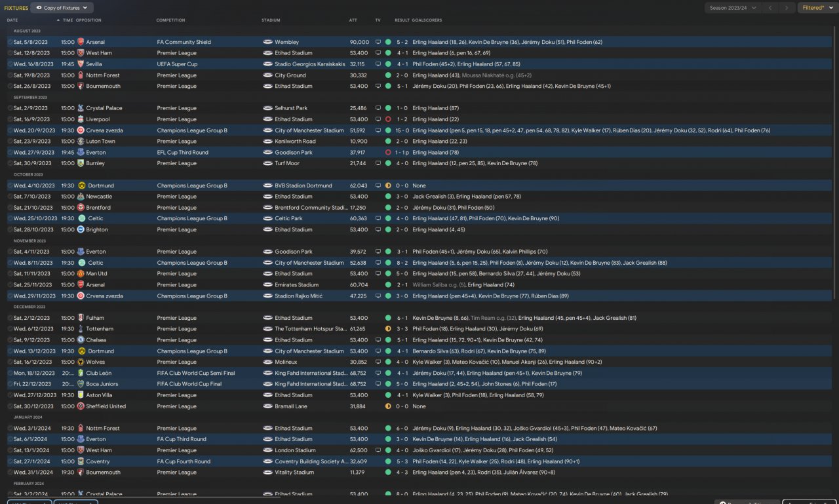Go to the previous season arrow
The height and width of the screenshot is (504, 839).
pyautogui.click(x=771, y=8)
